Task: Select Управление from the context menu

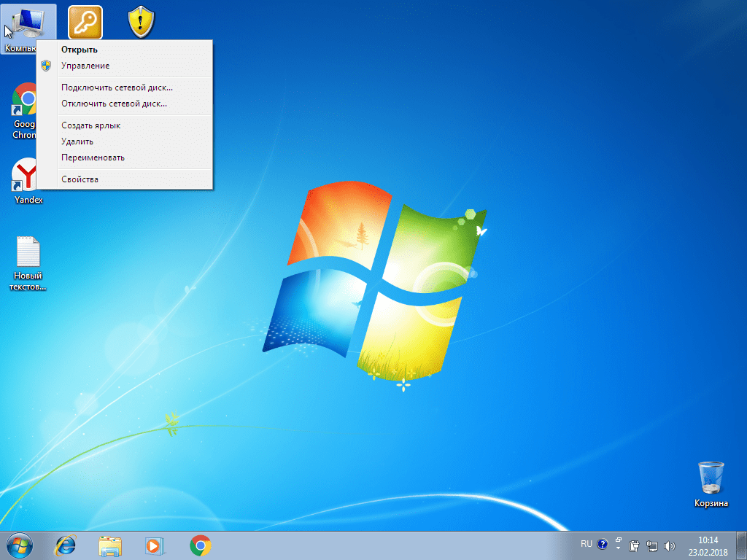Action: [x=125, y=66]
